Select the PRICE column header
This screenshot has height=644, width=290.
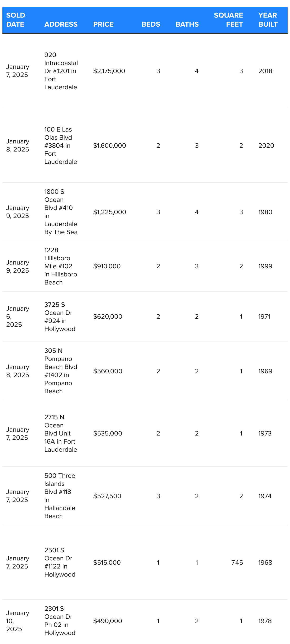click(x=103, y=24)
